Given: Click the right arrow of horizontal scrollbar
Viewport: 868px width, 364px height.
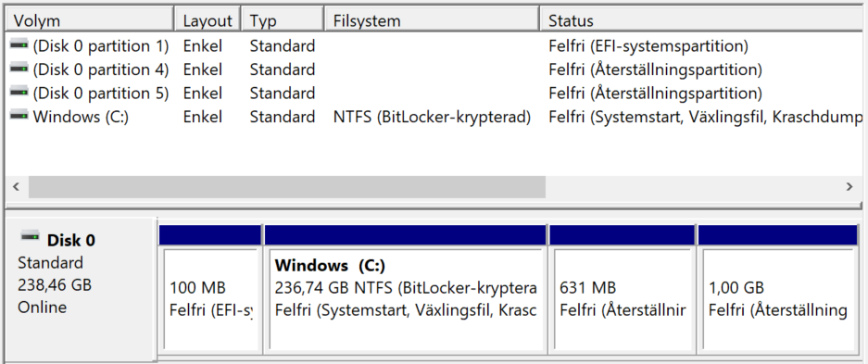Looking at the screenshot, I should point(849,187).
